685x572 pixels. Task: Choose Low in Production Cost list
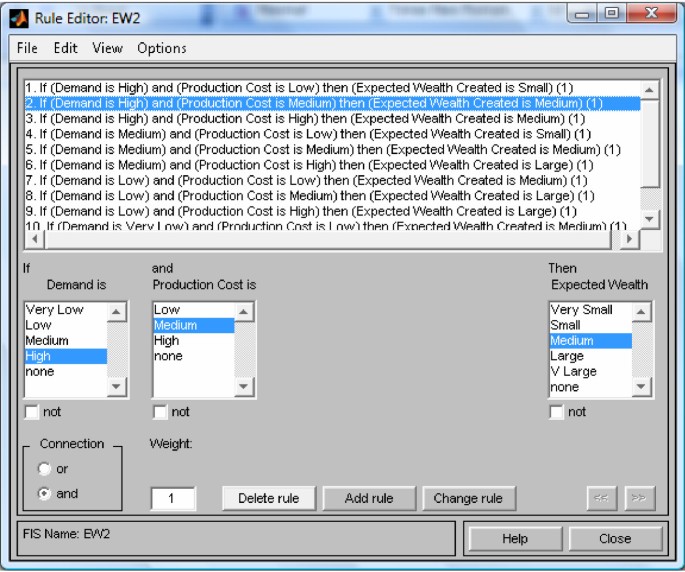coord(194,310)
